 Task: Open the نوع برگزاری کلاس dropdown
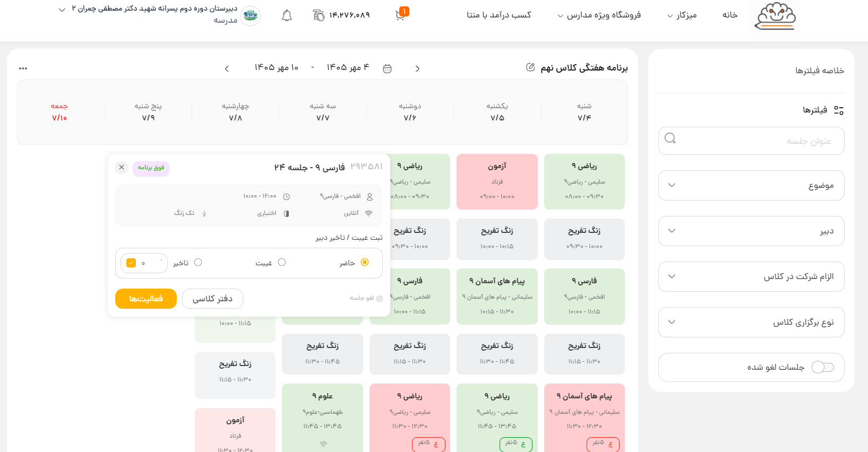tap(751, 322)
